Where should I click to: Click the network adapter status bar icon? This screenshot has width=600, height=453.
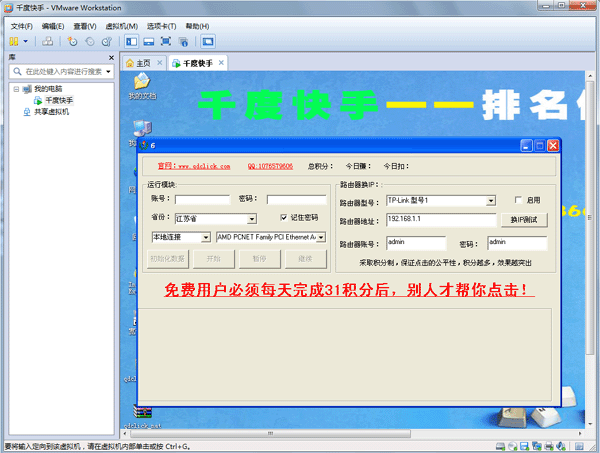pos(536,446)
